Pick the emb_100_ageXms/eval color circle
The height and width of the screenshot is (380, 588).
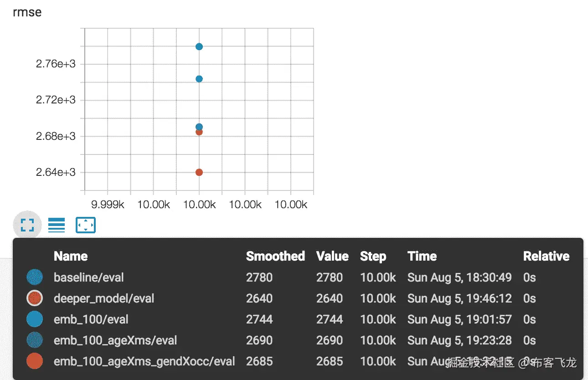click(35, 340)
